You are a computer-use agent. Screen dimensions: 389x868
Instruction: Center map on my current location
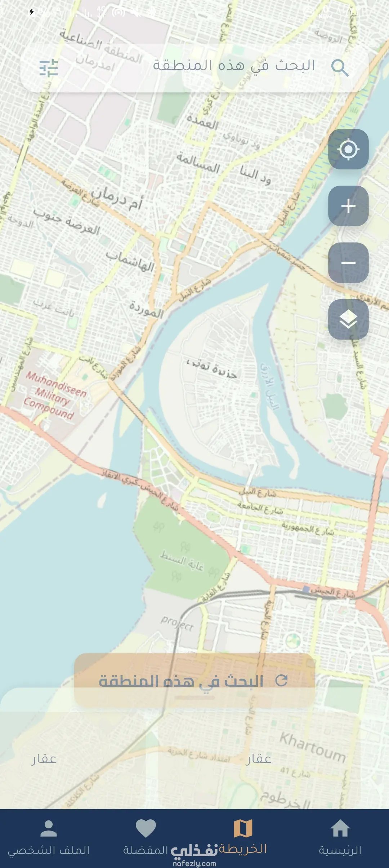point(348,149)
